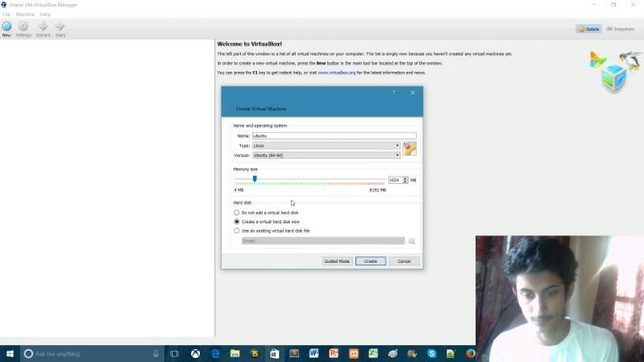Open Settings from the VirtualBox toolbar
This screenshot has width=644, height=362.
[23, 29]
